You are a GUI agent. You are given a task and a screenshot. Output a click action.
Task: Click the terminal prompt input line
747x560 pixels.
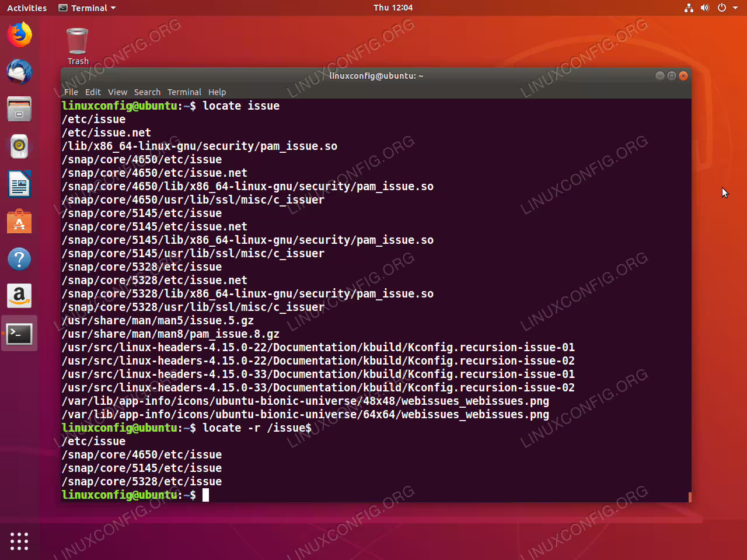click(376, 495)
